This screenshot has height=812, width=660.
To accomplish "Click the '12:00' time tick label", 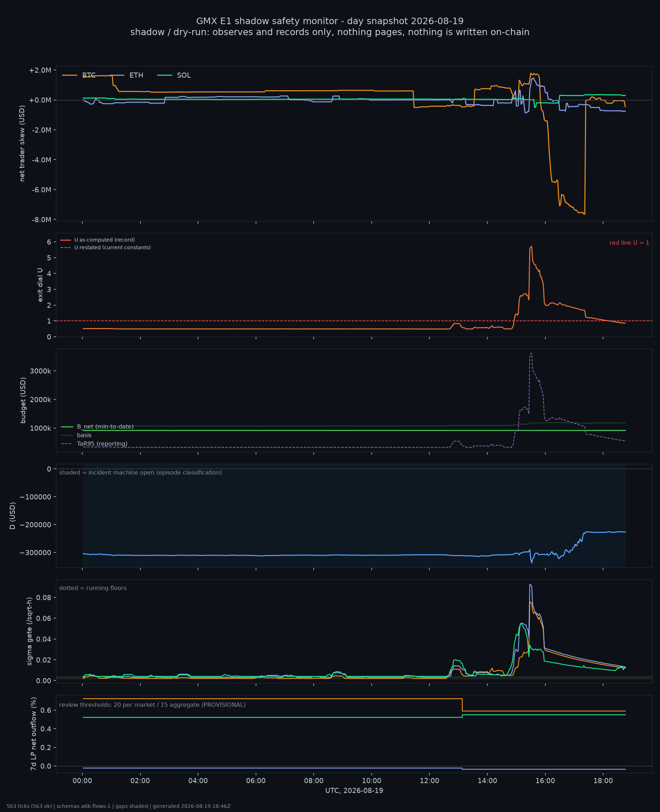I will [430, 781].
